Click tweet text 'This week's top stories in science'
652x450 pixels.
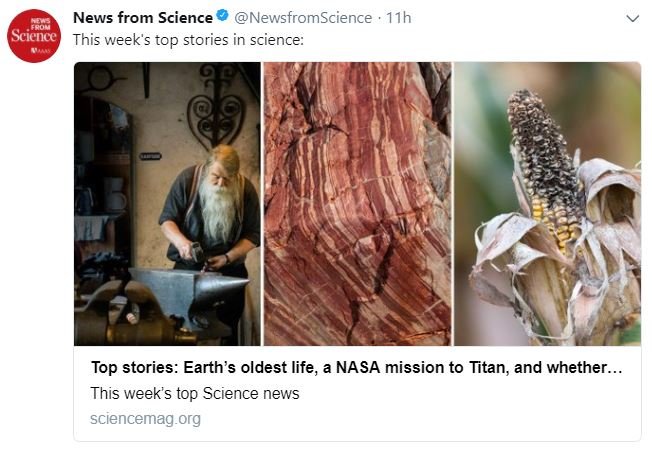pyautogui.click(x=188, y=40)
